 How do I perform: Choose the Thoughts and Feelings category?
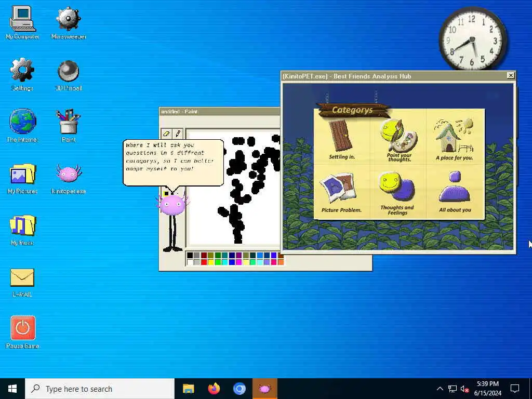[397, 193]
